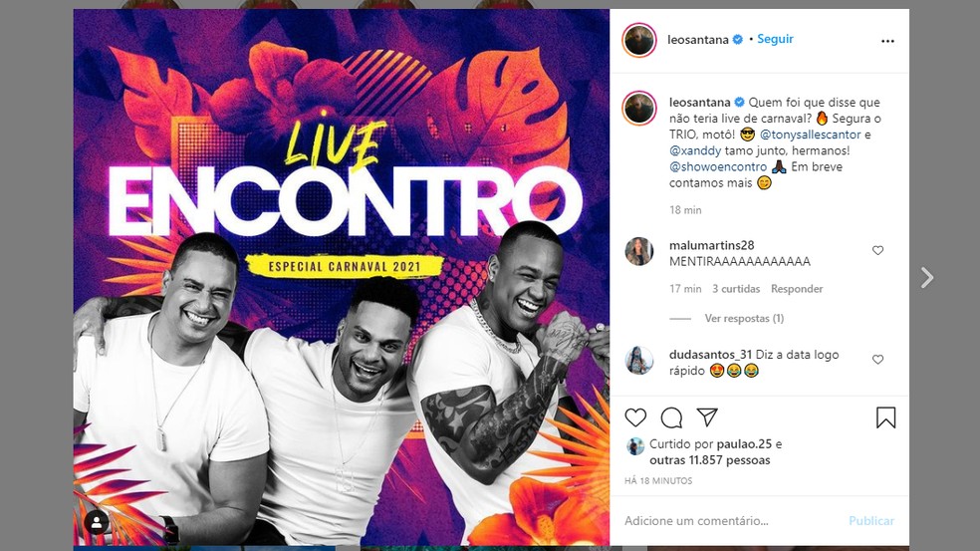Open malumartins28's profile avatar
The height and width of the screenshot is (551, 980).
(638, 251)
